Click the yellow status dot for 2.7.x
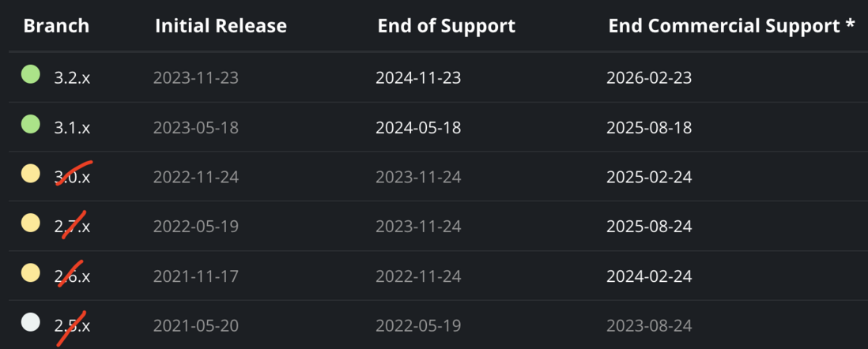The width and height of the screenshot is (868, 349). 31,223
